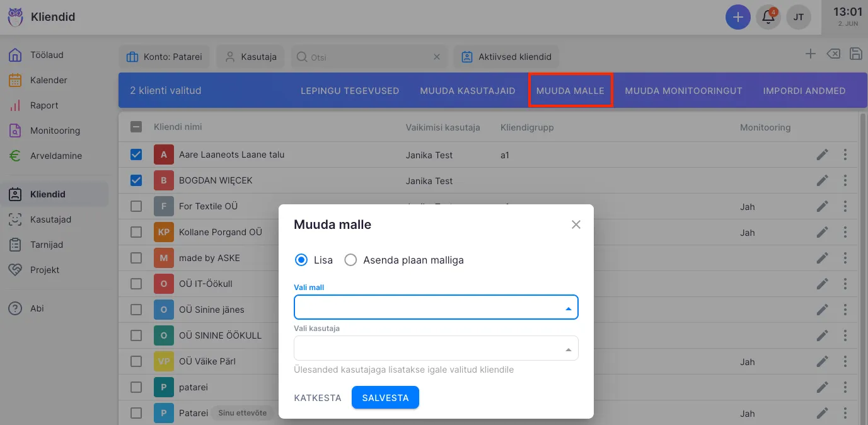Viewport: 868px width, 425px height.
Task: Click the save filter floppy icon
Action: click(x=855, y=54)
